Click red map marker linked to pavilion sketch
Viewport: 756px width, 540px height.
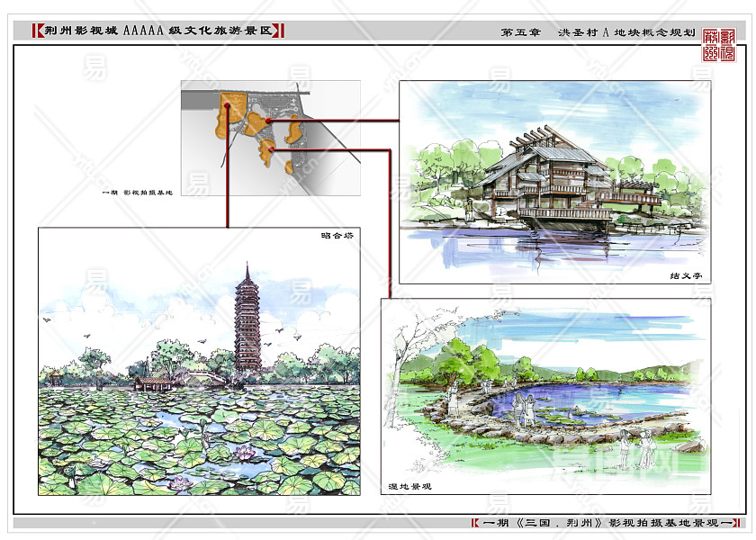[267, 121]
